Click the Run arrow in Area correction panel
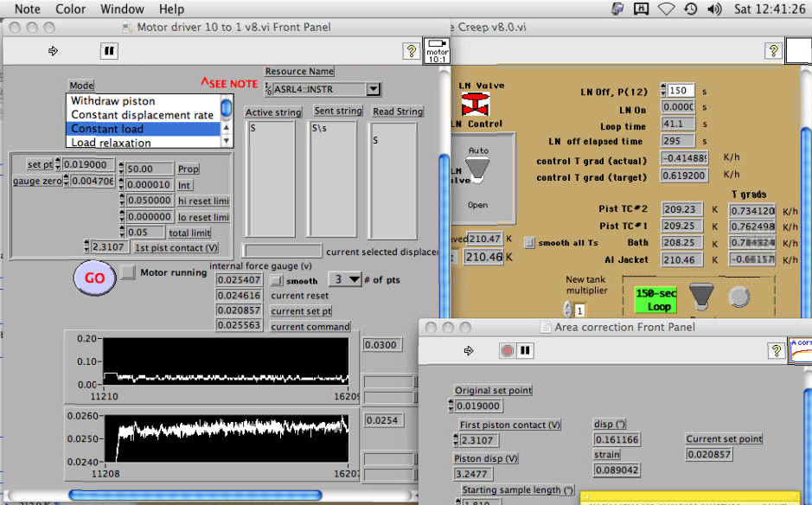 469,351
